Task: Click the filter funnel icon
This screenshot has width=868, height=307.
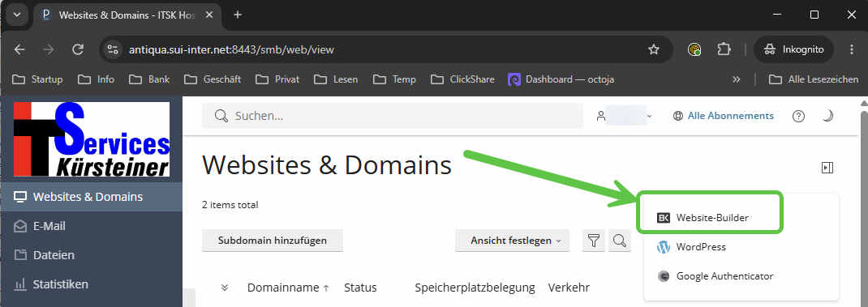Action: pos(594,241)
